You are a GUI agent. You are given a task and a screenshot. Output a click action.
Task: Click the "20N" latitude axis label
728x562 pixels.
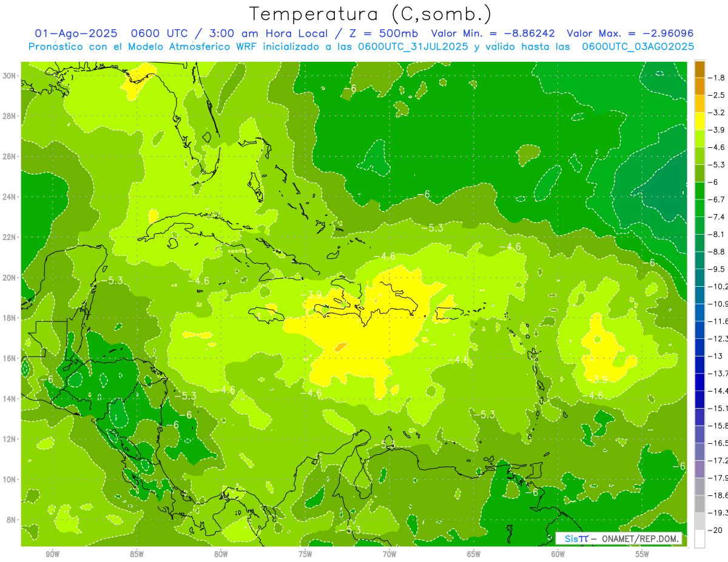9,278
